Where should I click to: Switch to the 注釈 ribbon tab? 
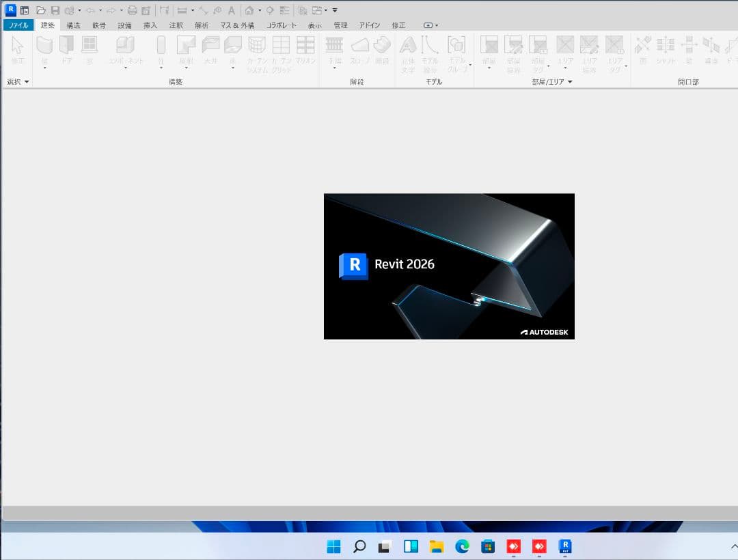click(176, 25)
